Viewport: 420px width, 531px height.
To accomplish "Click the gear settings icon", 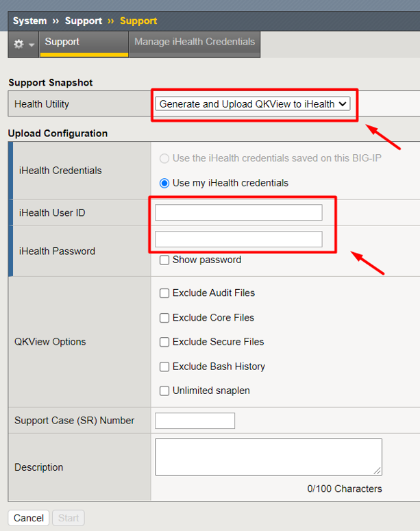I will click(x=18, y=44).
